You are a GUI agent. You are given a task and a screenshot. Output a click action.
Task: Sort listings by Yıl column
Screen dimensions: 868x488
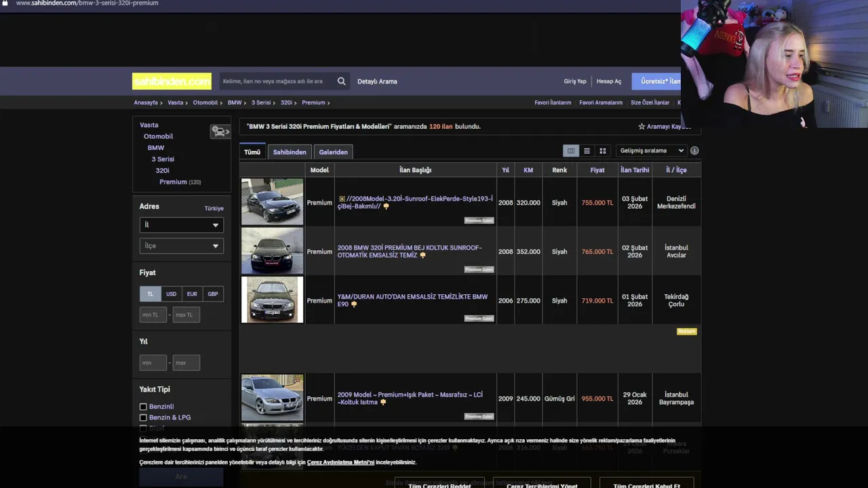pos(505,170)
